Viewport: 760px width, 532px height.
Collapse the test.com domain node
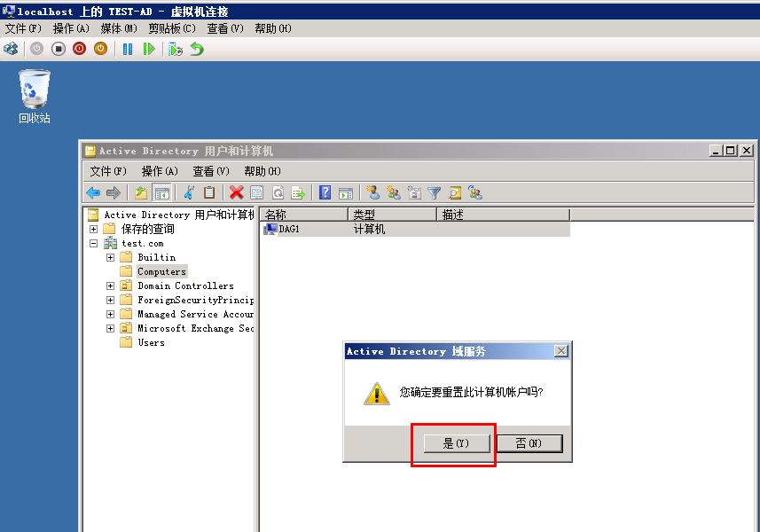(x=93, y=243)
